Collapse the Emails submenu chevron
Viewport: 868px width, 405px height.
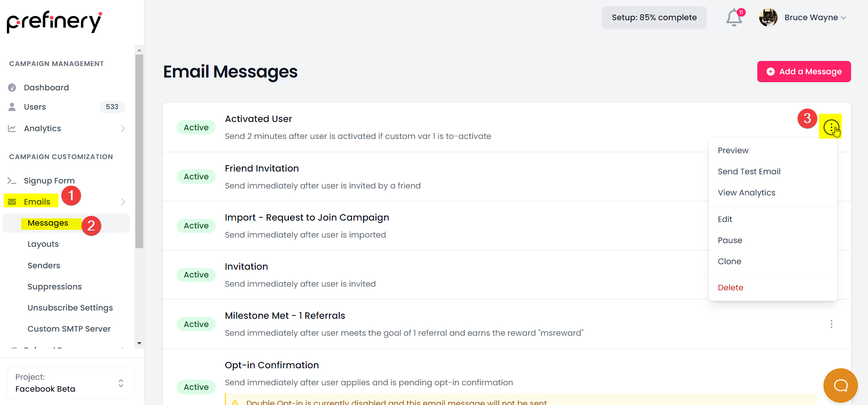(123, 202)
